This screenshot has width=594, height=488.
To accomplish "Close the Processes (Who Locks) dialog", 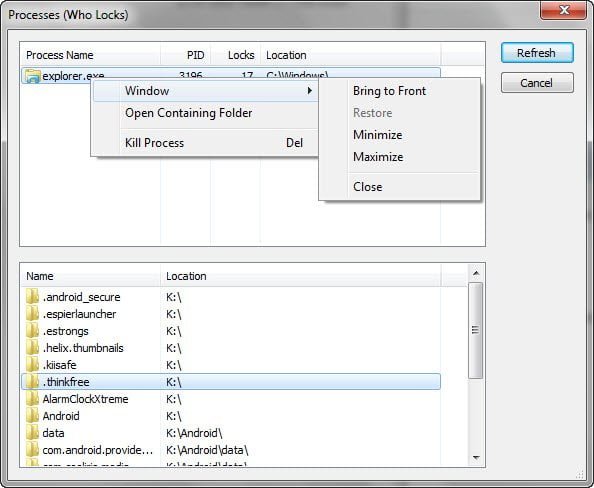I will click(x=563, y=10).
